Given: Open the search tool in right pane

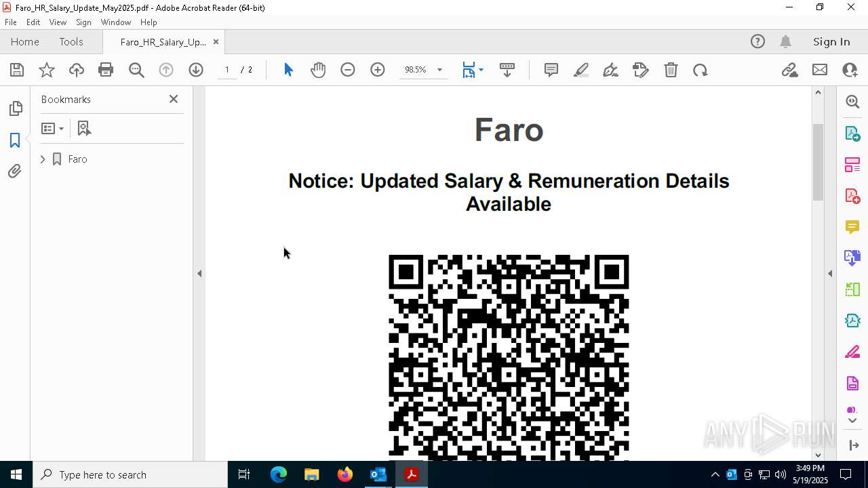Looking at the screenshot, I should tap(852, 102).
